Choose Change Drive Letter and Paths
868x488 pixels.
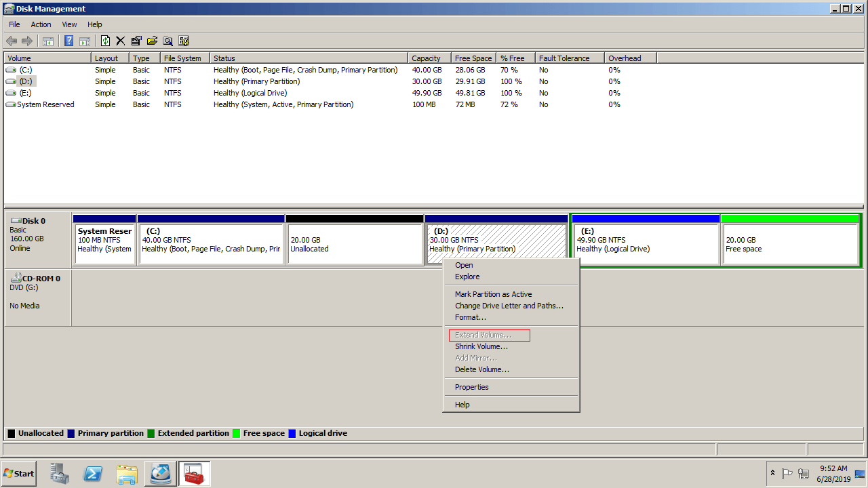pos(509,306)
